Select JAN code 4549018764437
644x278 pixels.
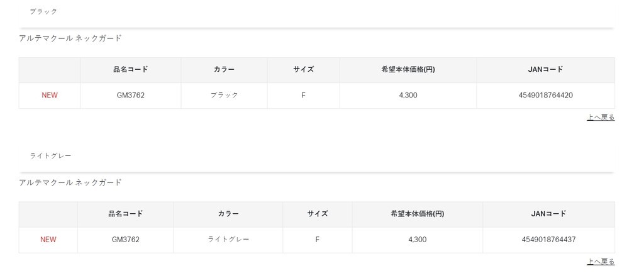(x=548, y=240)
